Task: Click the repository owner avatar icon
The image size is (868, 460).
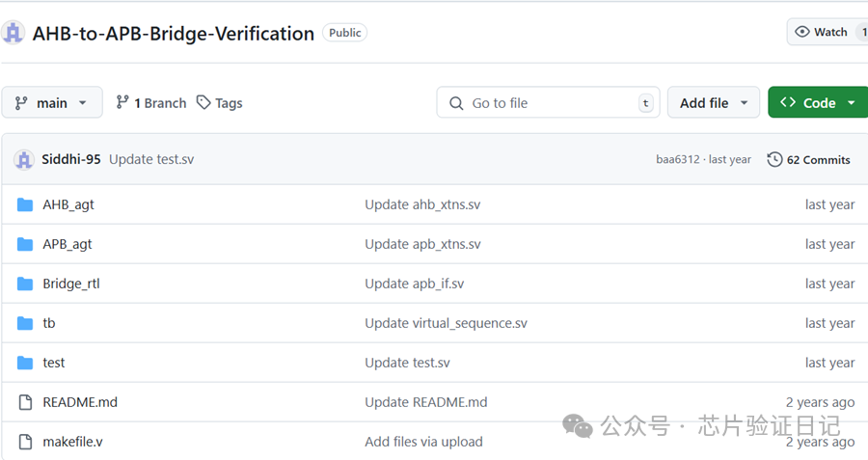Action: [x=14, y=33]
